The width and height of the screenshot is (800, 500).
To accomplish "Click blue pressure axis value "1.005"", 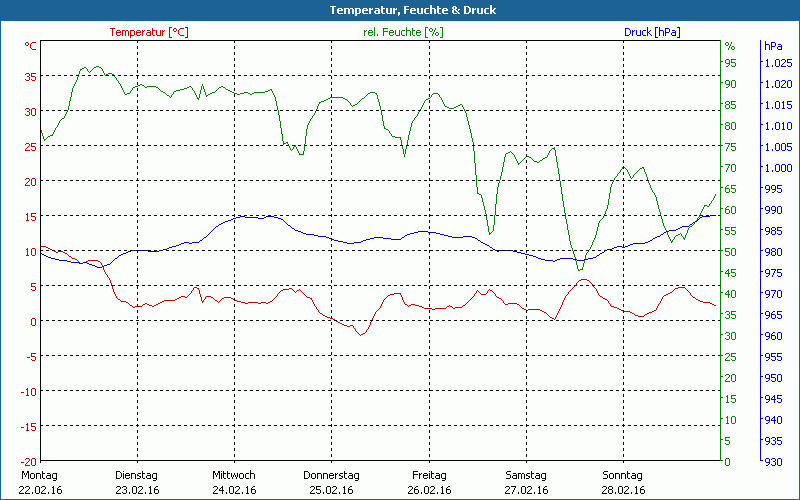I will [x=778, y=147].
